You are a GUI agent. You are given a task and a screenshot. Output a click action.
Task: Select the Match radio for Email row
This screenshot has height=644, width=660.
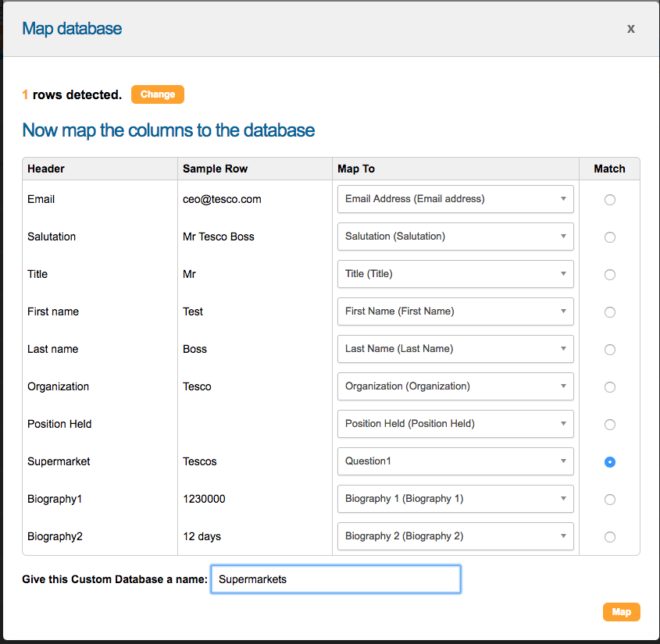[x=610, y=200]
